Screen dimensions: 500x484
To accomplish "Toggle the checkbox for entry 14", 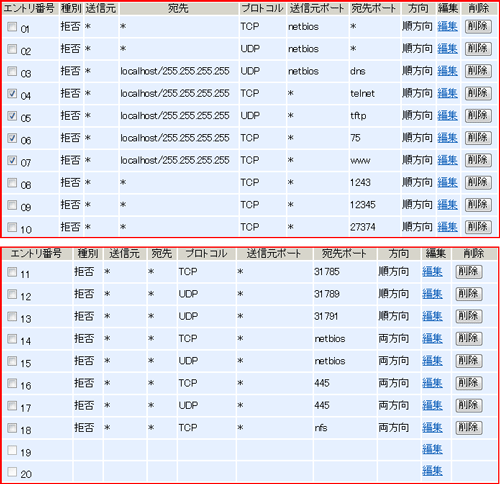I will [x=12, y=339].
